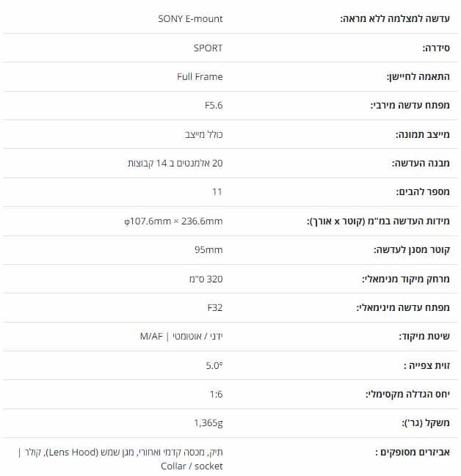Select the 1,365g weight value

208,423
